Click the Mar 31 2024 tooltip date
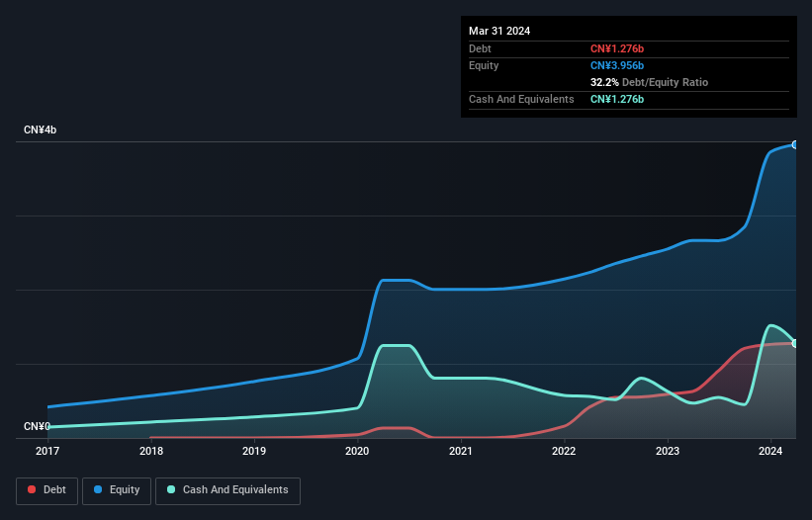This screenshot has height=520, width=812. coord(499,31)
